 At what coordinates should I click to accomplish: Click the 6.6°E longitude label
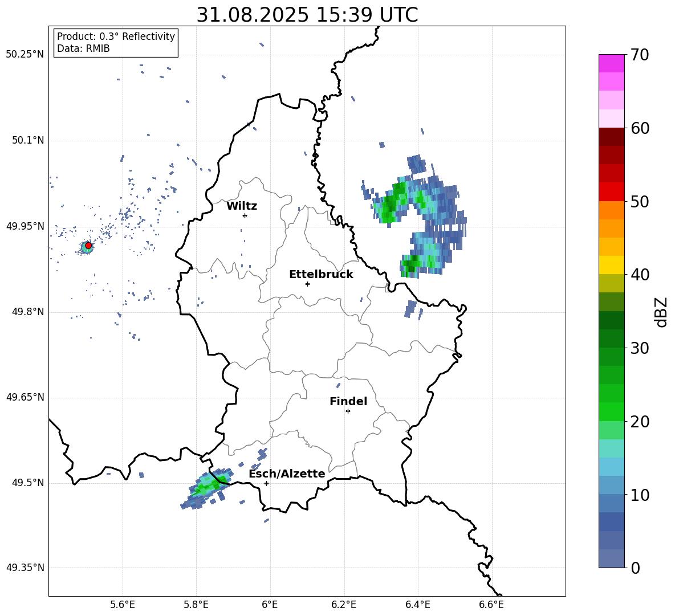(x=491, y=605)
